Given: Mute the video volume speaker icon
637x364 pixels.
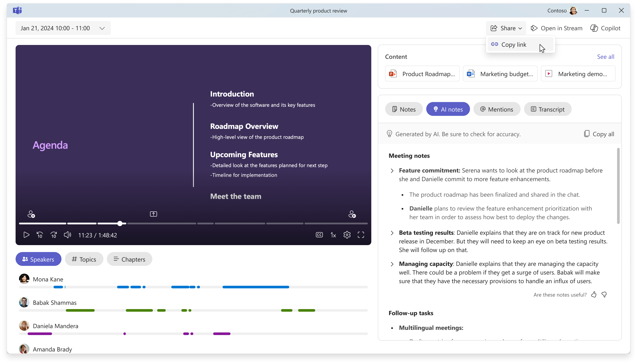Looking at the screenshot, I should pos(67,235).
